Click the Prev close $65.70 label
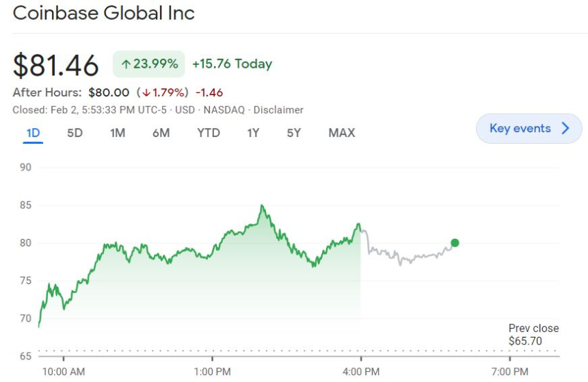Image resolution: width=588 pixels, height=382 pixels. [533, 335]
